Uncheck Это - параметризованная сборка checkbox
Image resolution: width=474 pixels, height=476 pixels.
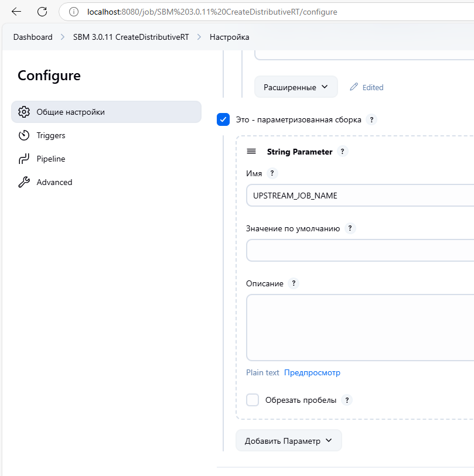[x=223, y=119]
